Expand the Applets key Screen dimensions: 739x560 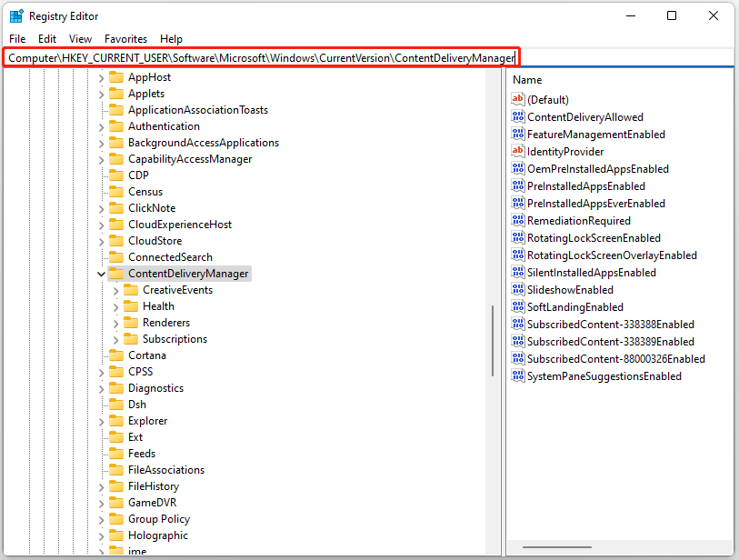coord(101,95)
